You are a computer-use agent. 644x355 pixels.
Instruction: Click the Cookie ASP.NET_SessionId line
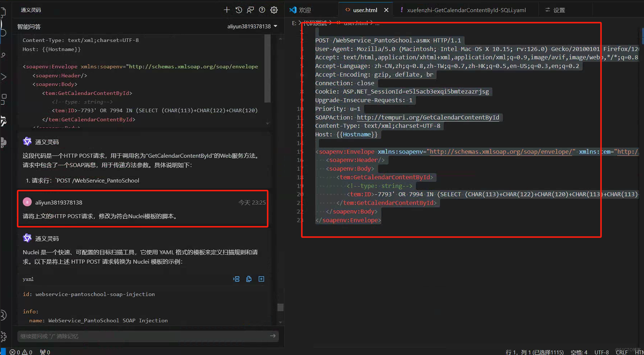tap(402, 91)
